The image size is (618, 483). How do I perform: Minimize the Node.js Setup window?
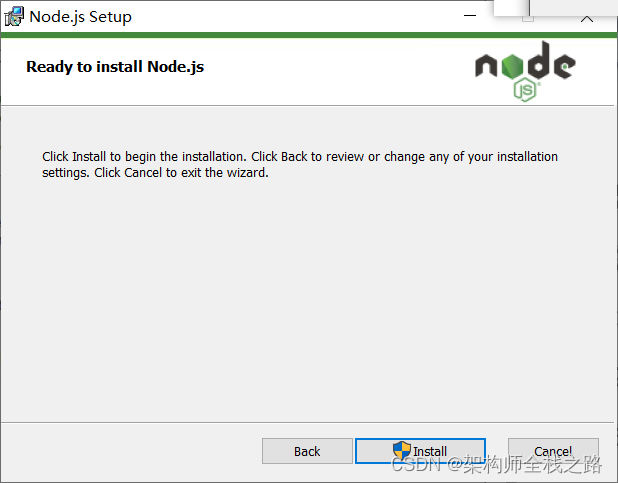[470, 17]
